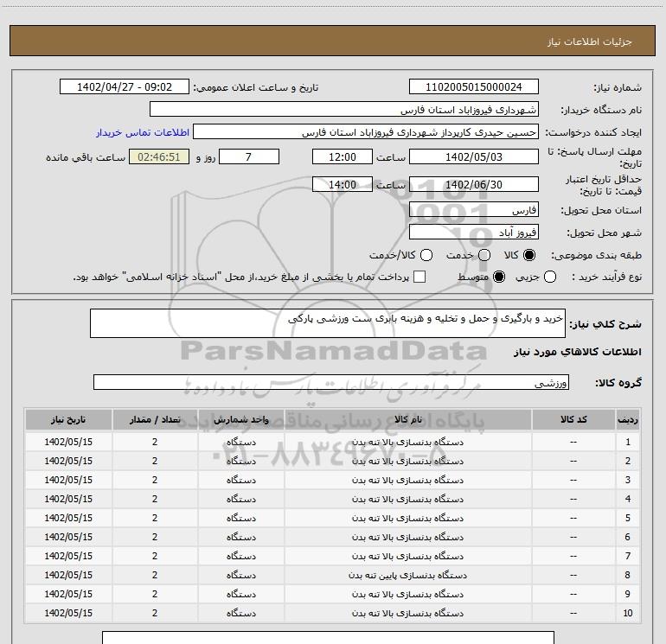Viewport: 666px width, 644px height.
Task: Click the delivery city field فیروز آباد
Action: pyautogui.click(x=474, y=233)
